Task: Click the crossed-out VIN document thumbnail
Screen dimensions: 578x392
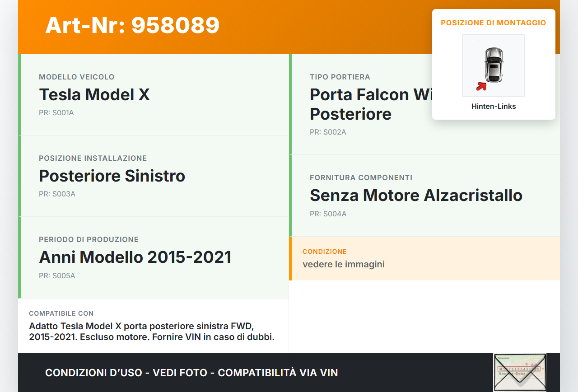Action: click(520, 372)
